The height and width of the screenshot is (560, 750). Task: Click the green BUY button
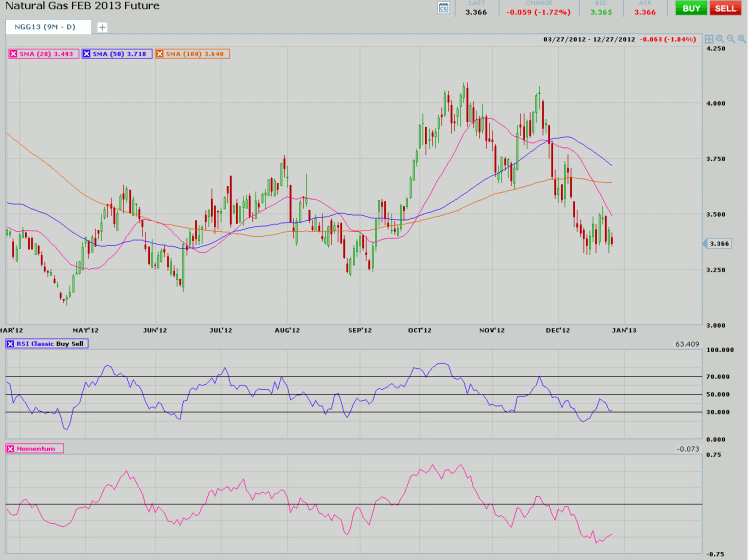tap(689, 8)
